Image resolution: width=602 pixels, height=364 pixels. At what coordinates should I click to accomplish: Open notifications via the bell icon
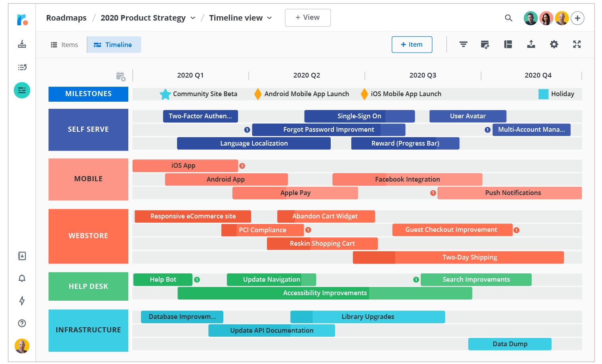point(22,278)
